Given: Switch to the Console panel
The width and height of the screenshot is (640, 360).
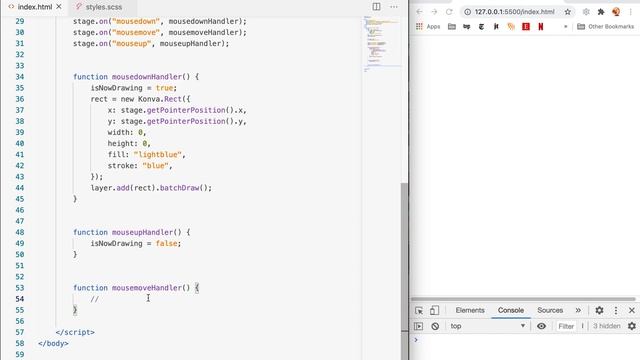Looking at the screenshot, I should pyautogui.click(x=511, y=310).
